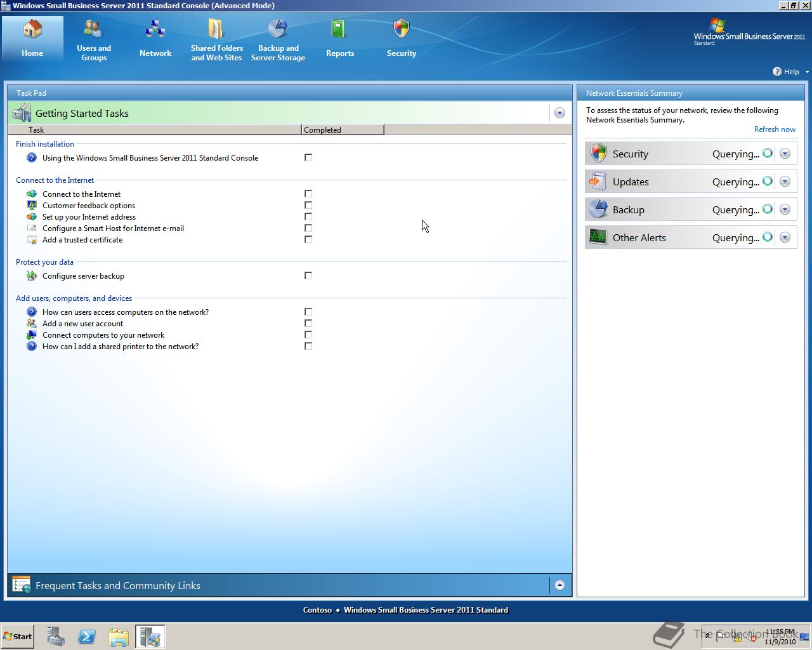Open Configure server backup task
The image size is (812, 650).
pyautogui.click(x=83, y=276)
